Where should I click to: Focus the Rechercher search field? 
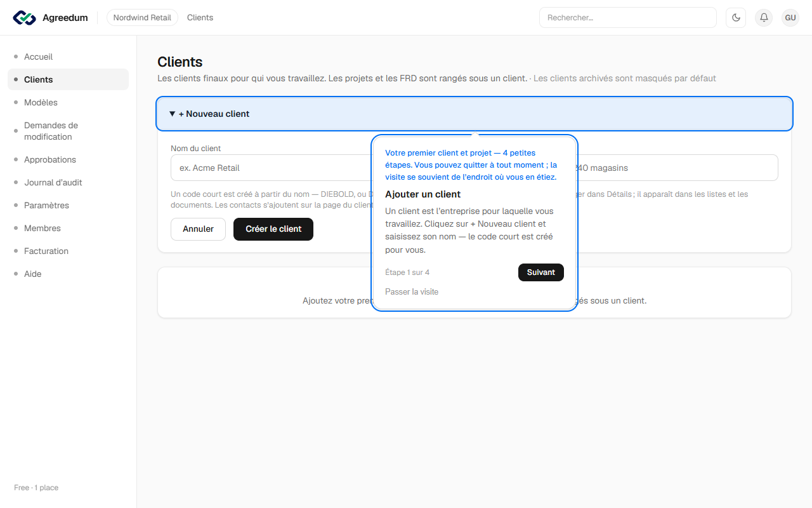tap(627, 18)
